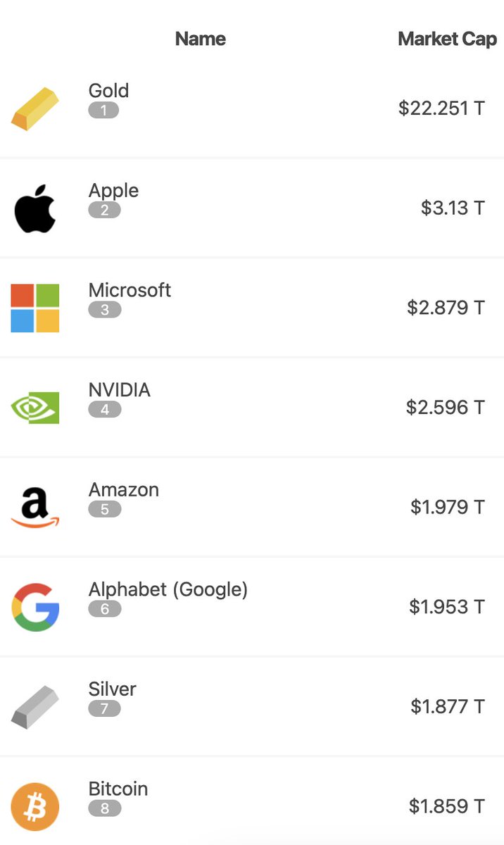Viewport: 504px width, 845px height.
Task: Click Amazon's rank 5 badge
Action: pos(105,509)
